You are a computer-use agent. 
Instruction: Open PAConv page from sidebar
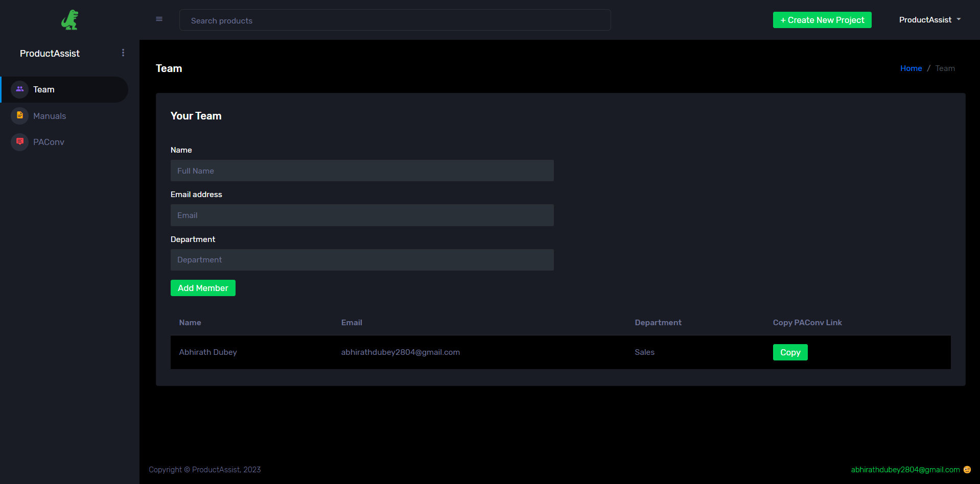pyautogui.click(x=64, y=142)
